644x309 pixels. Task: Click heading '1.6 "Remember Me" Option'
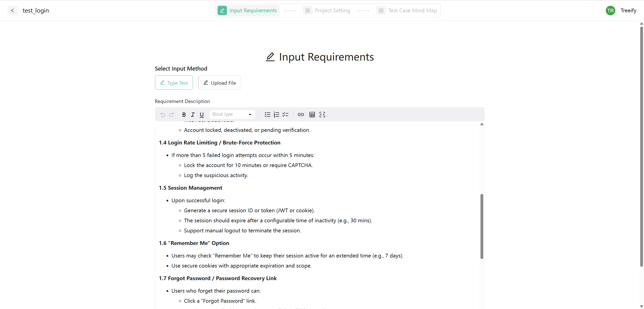click(194, 243)
